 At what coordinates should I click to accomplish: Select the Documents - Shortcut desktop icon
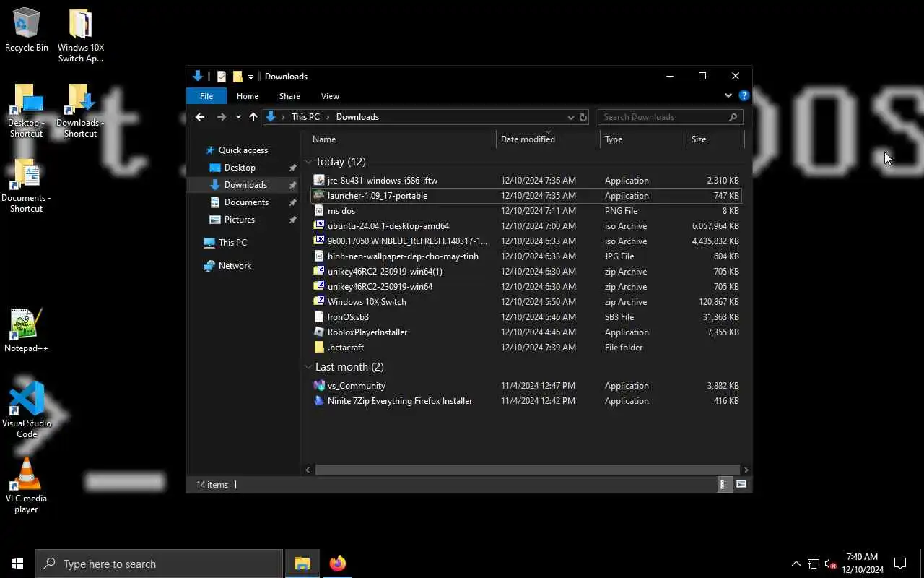(x=27, y=186)
